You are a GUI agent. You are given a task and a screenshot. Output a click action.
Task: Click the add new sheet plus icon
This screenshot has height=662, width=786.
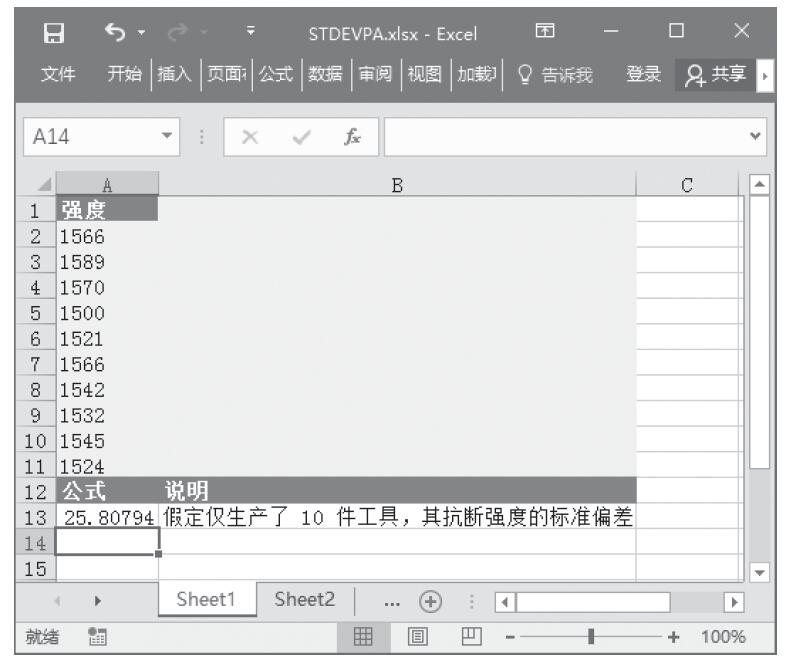(x=434, y=600)
